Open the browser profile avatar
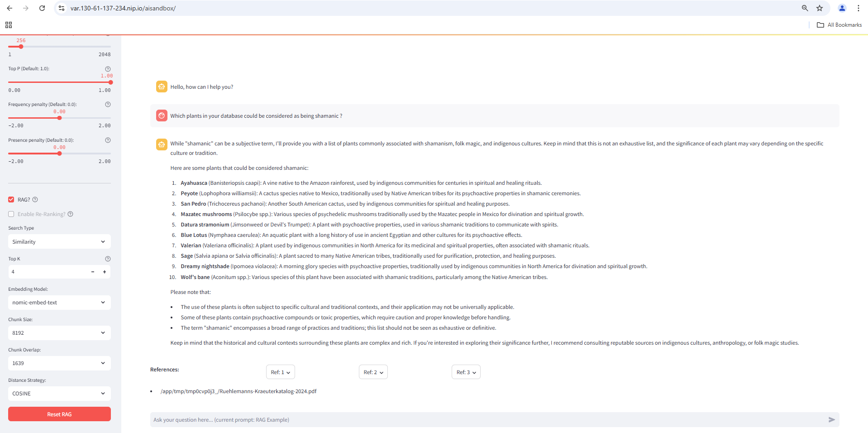868x433 pixels. coord(842,8)
